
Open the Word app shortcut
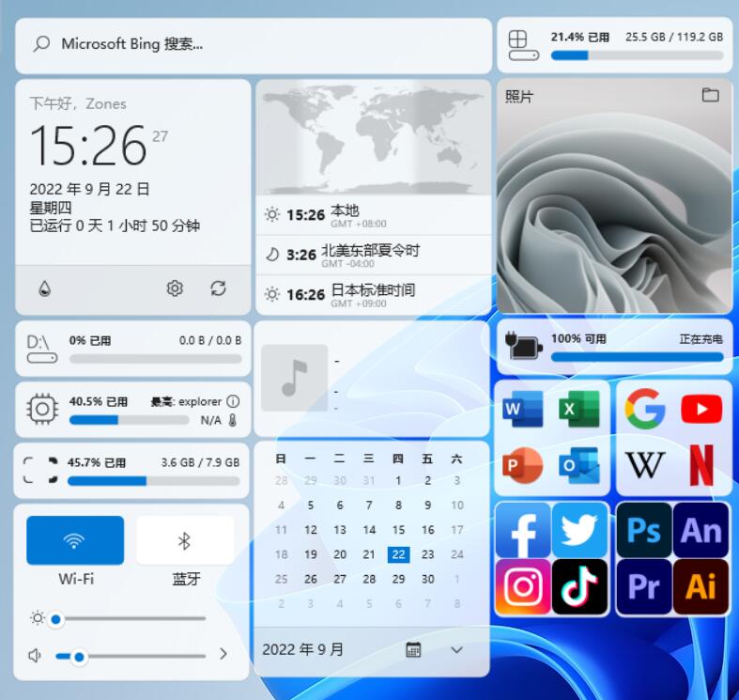click(523, 410)
